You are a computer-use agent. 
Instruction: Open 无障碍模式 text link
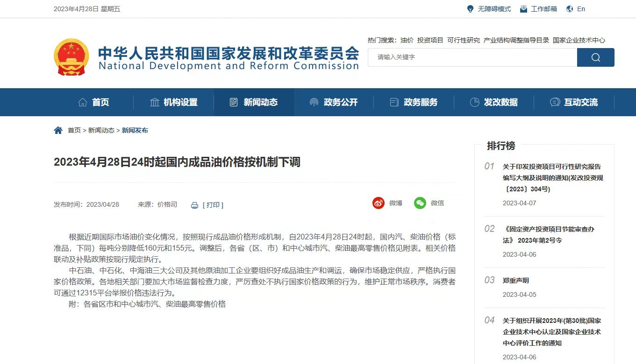click(x=494, y=9)
